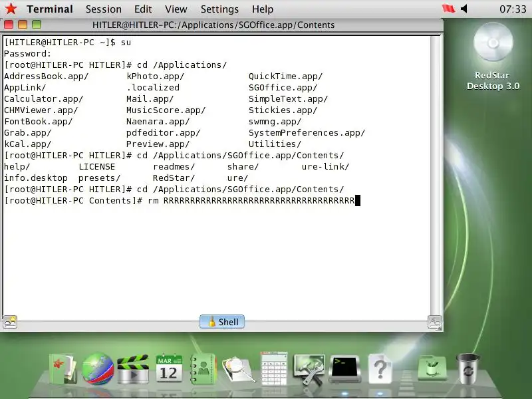532x399 pixels.
Task: Open the green applications folder in dock
Action: click(x=432, y=368)
